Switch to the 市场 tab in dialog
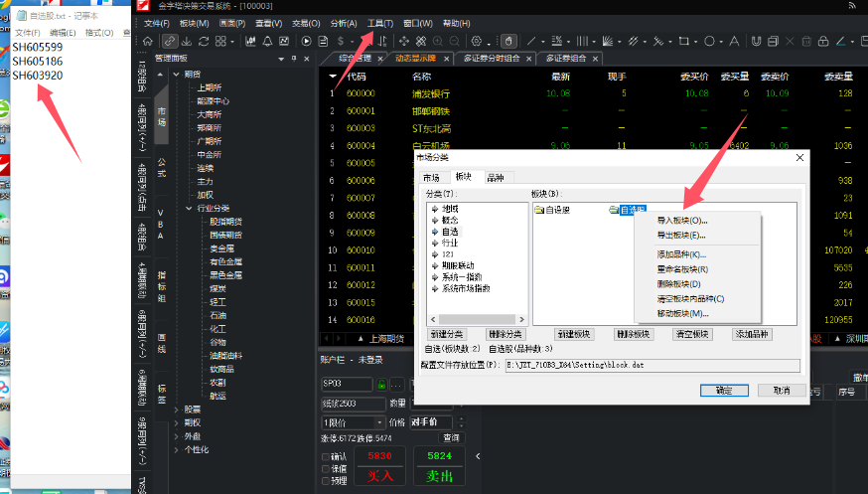The width and height of the screenshot is (868, 494). click(x=431, y=178)
